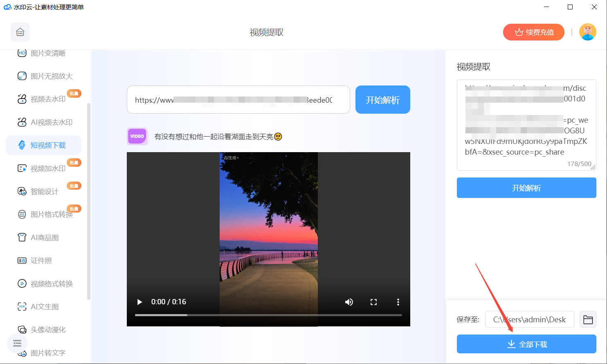Click the 0:00 / 0:16 time display
This screenshot has width=607, height=364.
tap(169, 302)
